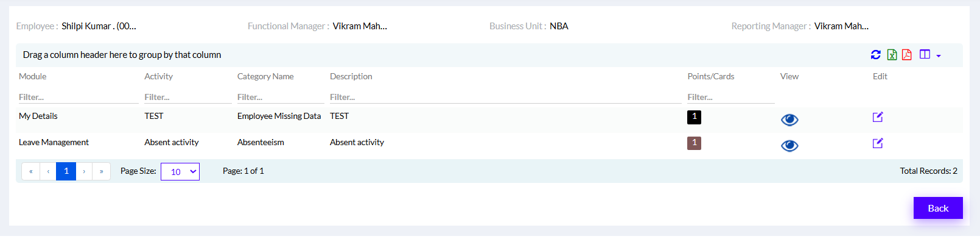The height and width of the screenshot is (250, 980).
Task: Sort by the Activity column header
Action: click(x=158, y=76)
